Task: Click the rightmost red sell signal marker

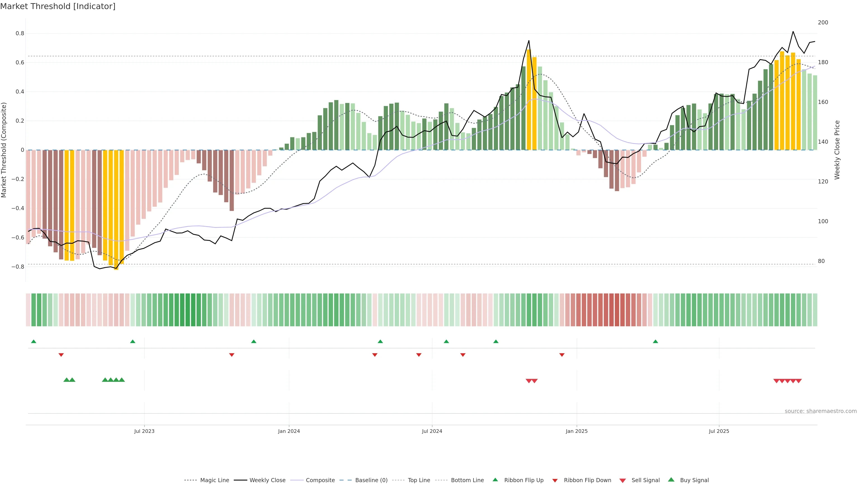Action: (x=799, y=381)
